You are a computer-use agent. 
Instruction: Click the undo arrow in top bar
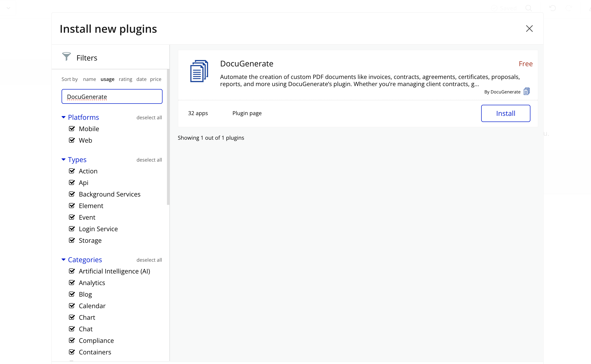coord(553,8)
